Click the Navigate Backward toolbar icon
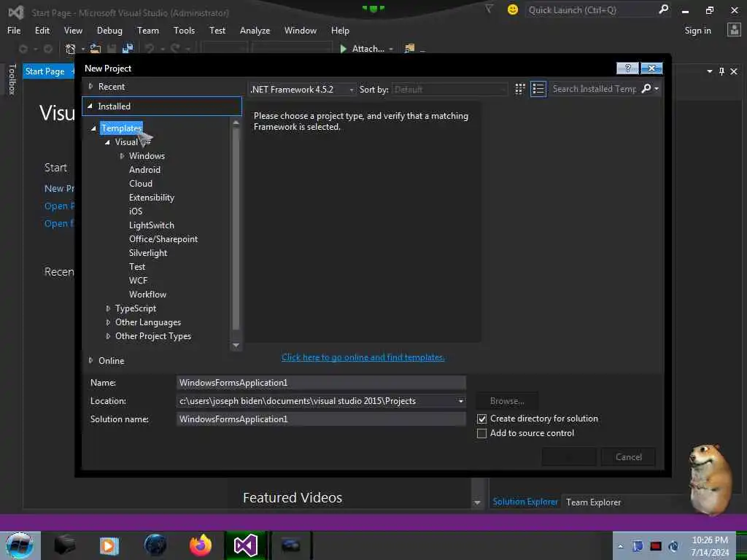 (23, 49)
